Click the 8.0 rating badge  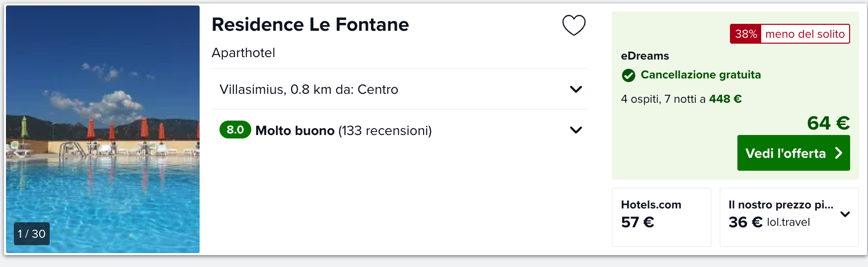tap(235, 130)
